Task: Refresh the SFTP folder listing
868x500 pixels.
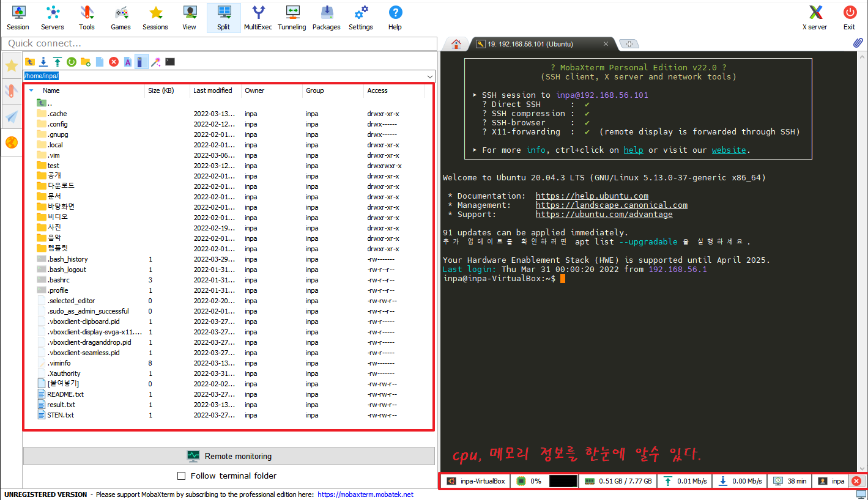Action: (x=72, y=62)
